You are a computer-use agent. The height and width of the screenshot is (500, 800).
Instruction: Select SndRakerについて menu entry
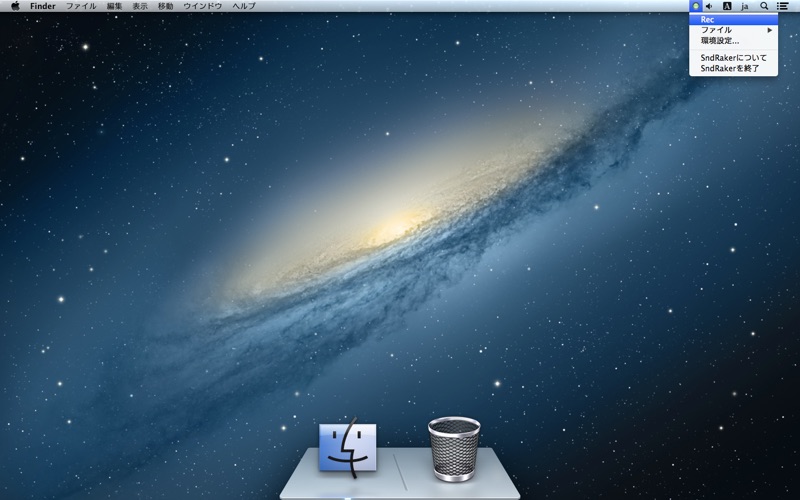point(733,58)
